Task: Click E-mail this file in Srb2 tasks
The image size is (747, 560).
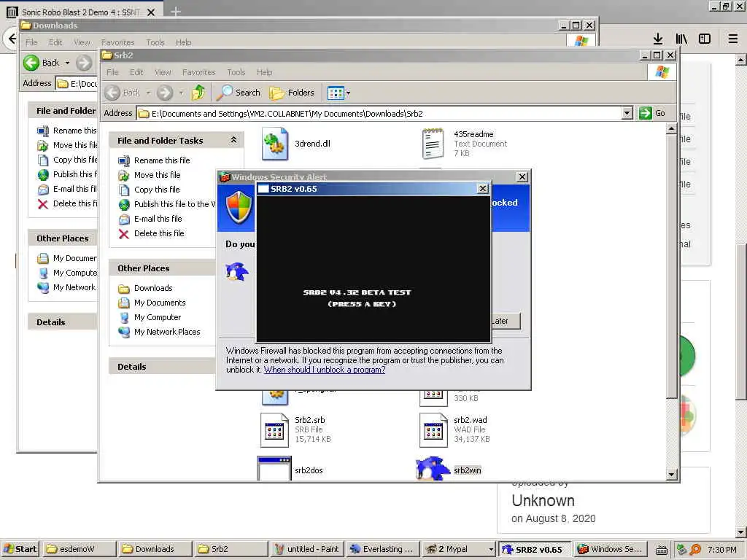Action: click(x=158, y=219)
